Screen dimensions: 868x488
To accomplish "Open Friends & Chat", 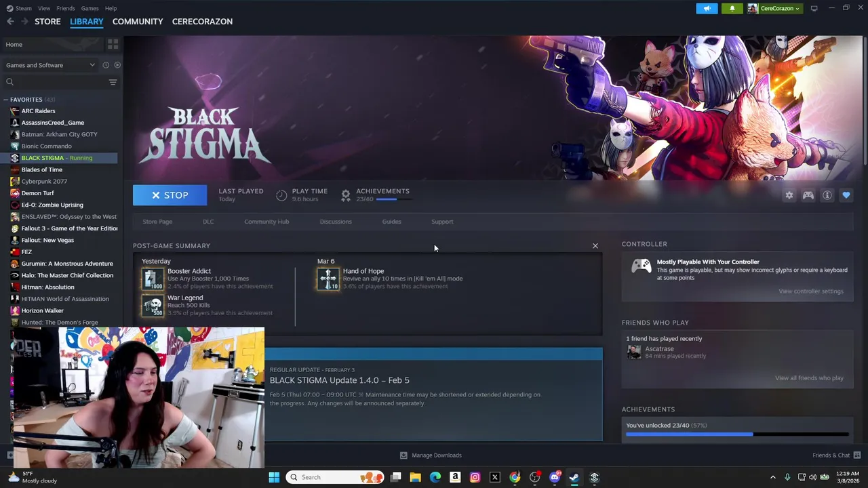I will (837, 455).
